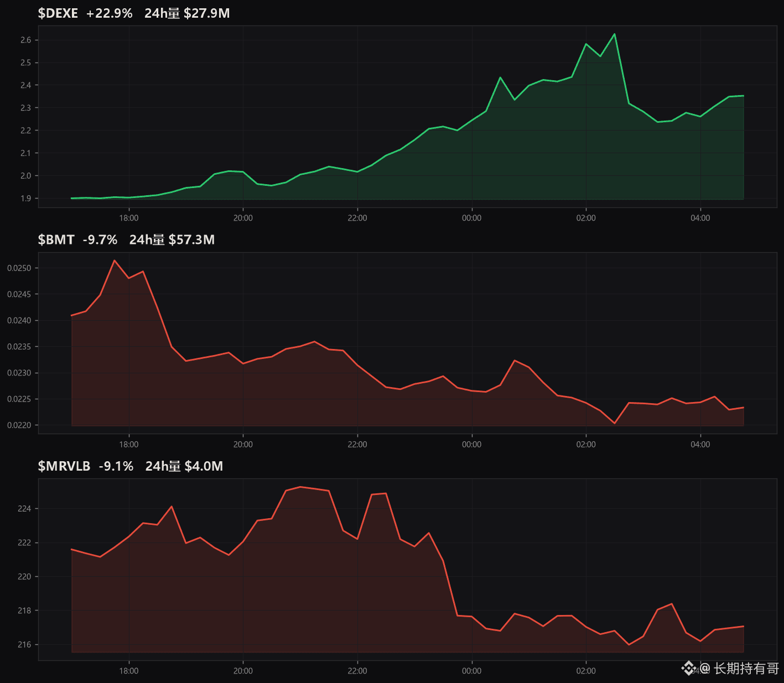Click the 2.2 price label on DEXE axis
This screenshot has height=683, width=784.
[25, 131]
